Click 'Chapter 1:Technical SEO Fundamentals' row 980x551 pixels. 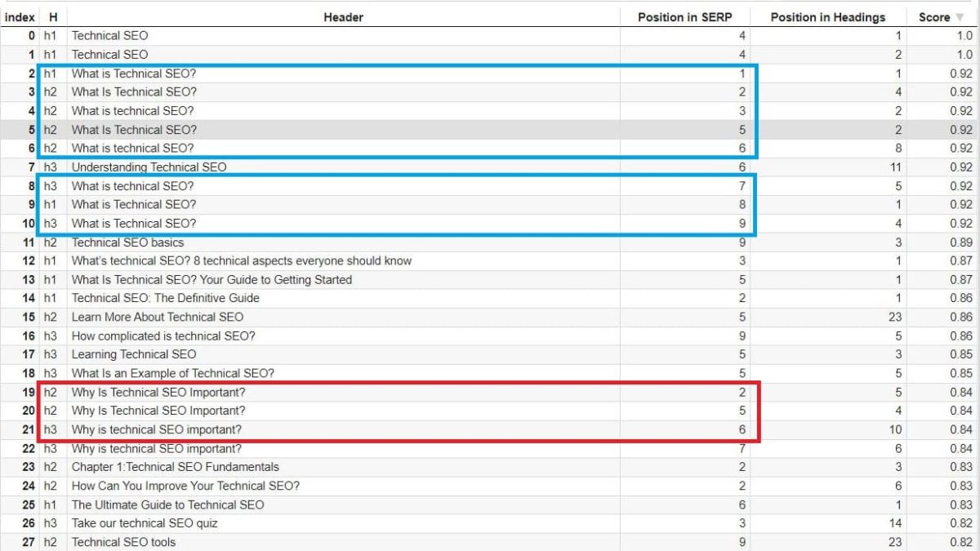(x=174, y=467)
